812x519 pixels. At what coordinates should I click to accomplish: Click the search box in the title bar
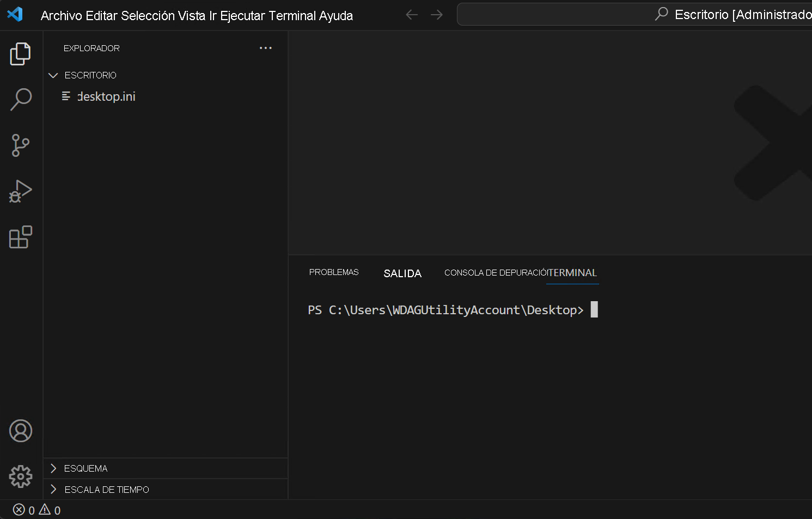[x=599, y=14]
